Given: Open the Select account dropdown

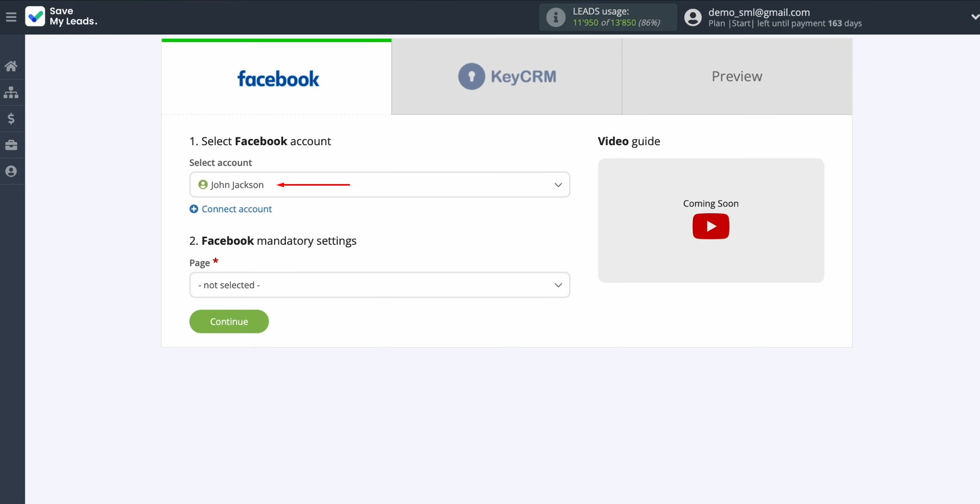Looking at the screenshot, I should pos(380,185).
